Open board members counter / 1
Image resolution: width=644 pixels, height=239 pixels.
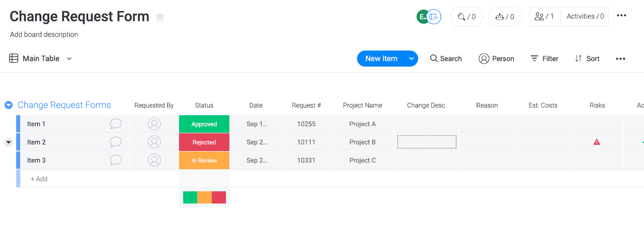pyautogui.click(x=544, y=16)
